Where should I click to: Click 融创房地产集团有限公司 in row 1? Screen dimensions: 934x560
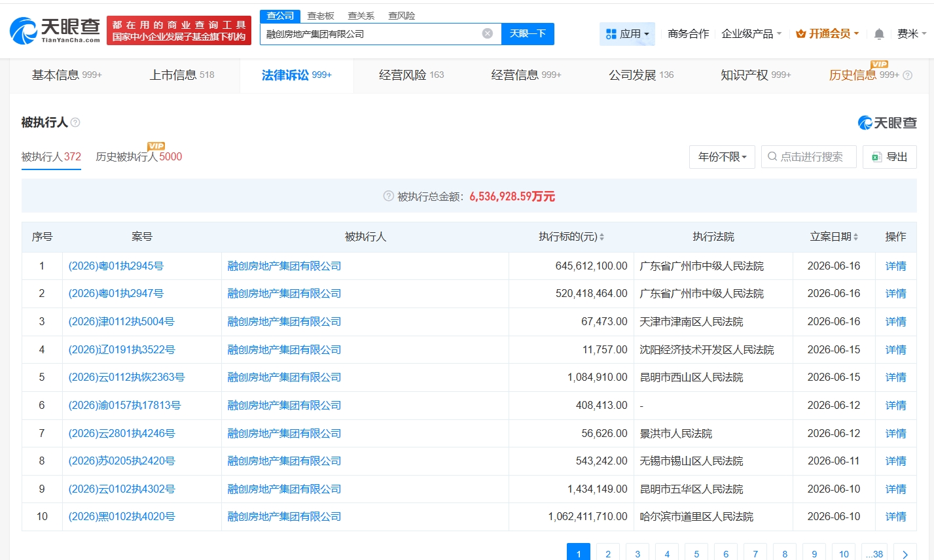[x=284, y=266]
